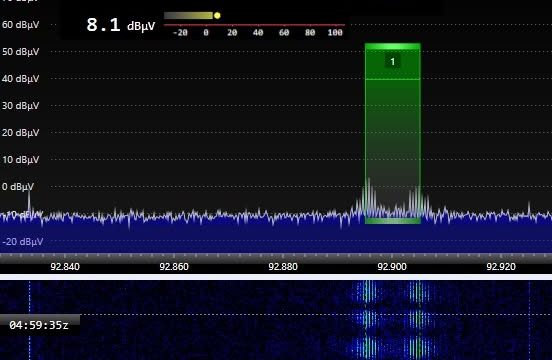Click the 92.900 frequency label

pyautogui.click(x=392, y=267)
